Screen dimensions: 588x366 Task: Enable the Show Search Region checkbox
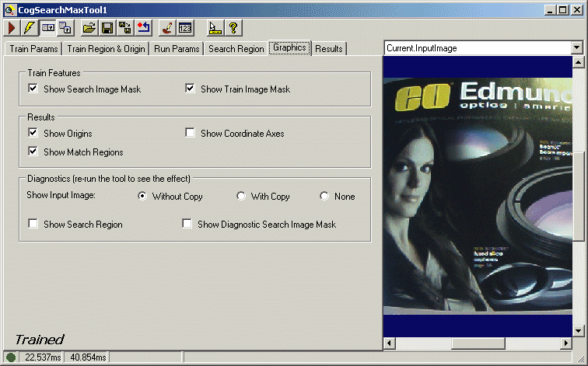point(33,224)
